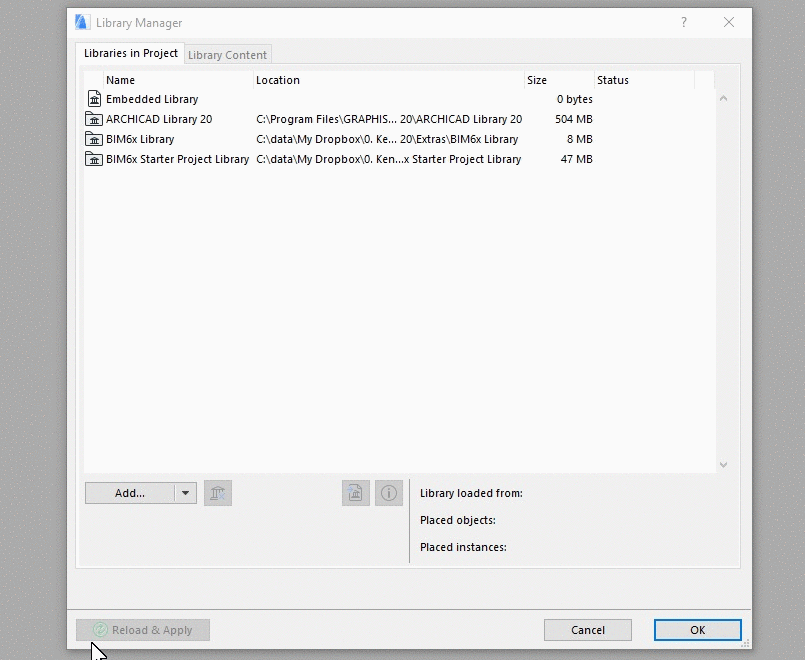The image size is (805, 660).
Task: Click the 8 MB size value
Action: 580,139
